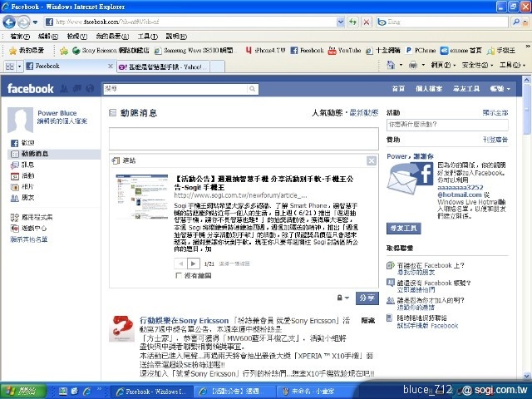Image resolution: width=532 pixels, height=399 pixels.
Task: Expand the address bar history dropdown
Action: pos(341,22)
